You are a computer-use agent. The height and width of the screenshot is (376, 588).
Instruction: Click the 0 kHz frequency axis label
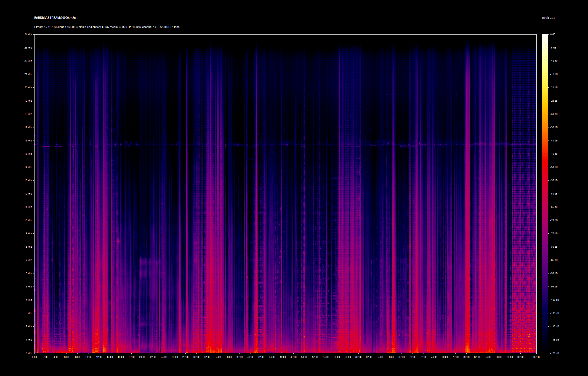(x=29, y=353)
